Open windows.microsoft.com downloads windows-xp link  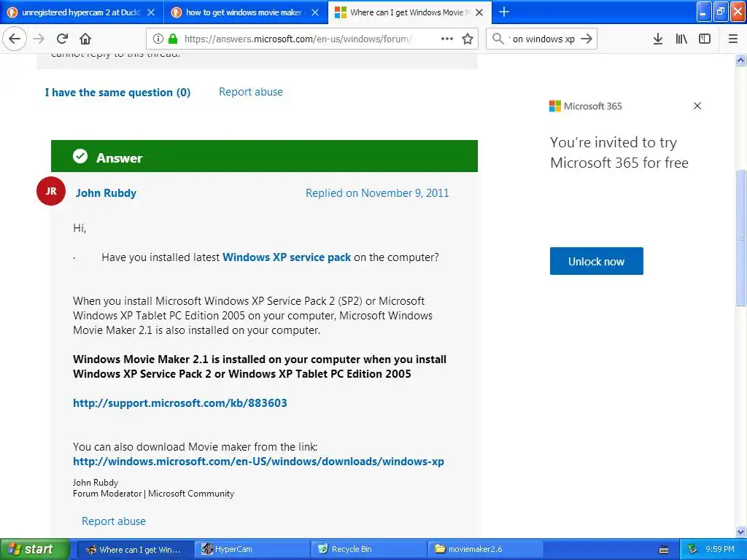pyautogui.click(x=259, y=462)
